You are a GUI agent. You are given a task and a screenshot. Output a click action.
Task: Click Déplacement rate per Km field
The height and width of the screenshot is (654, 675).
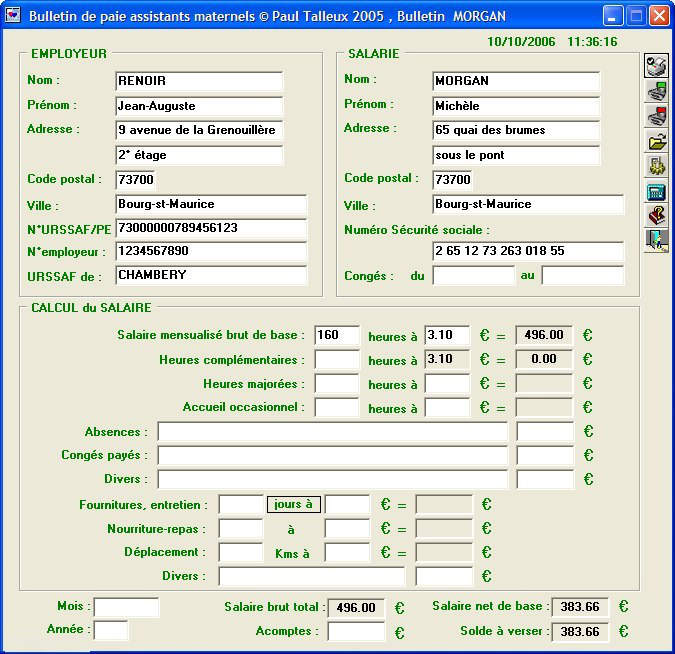coord(347,552)
